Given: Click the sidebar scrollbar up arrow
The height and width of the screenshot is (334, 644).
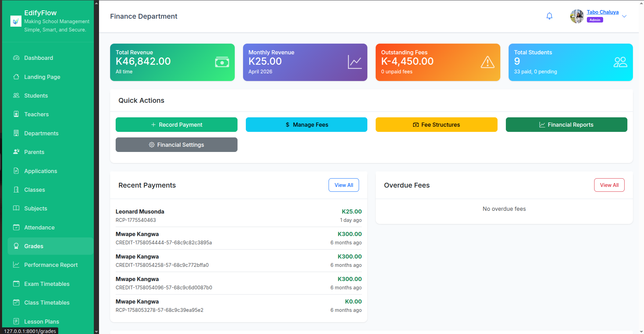Looking at the screenshot, I should coord(96,3).
